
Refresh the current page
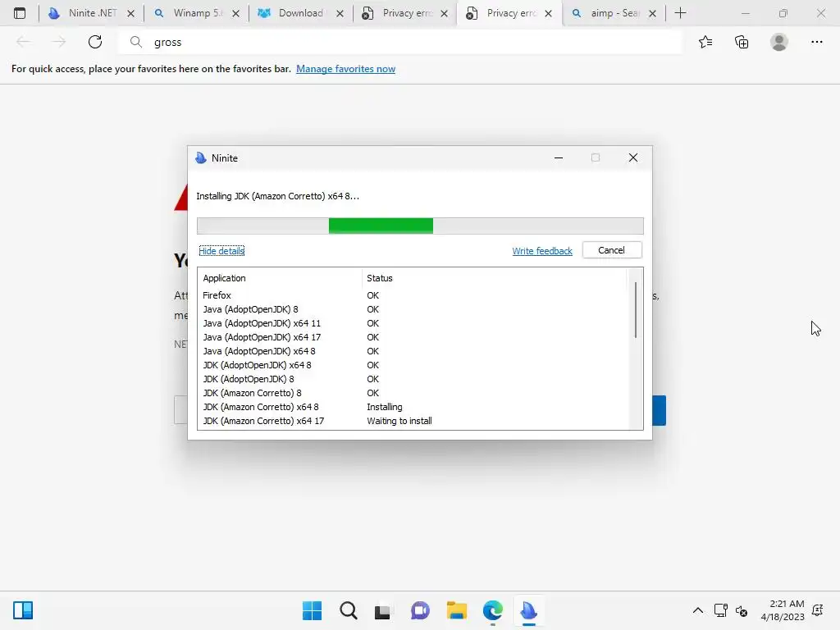(x=95, y=42)
